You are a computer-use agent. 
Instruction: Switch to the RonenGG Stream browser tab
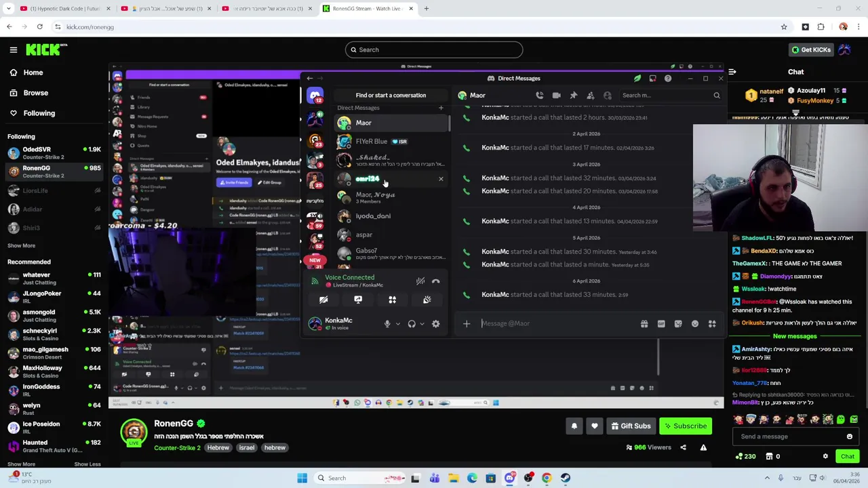(x=368, y=9)
